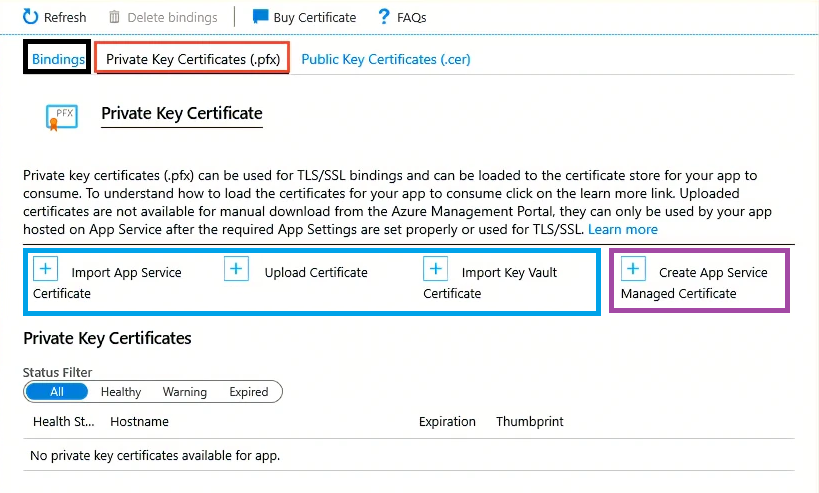The height and width of the screenshot is (493, 819).
Task: Click plus icon beside Upload Certificate
Action: pyautogui.click(x=237, y=269)
